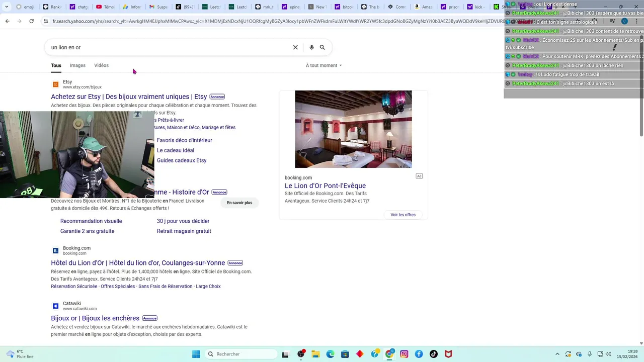644x362 pixels.
Task: Switch to the 'emoji' browser tab
Action: [x=25, y=7]
